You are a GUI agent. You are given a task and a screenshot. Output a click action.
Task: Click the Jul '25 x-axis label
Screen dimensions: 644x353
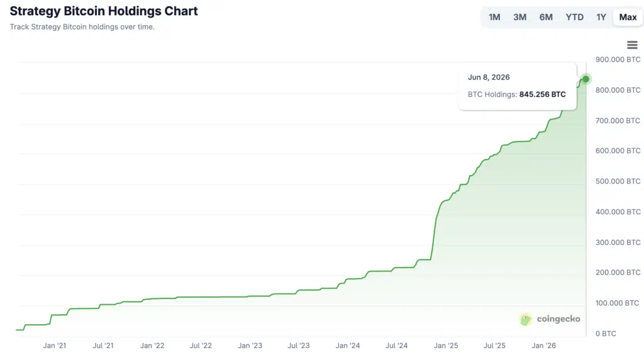pos(494,345)
